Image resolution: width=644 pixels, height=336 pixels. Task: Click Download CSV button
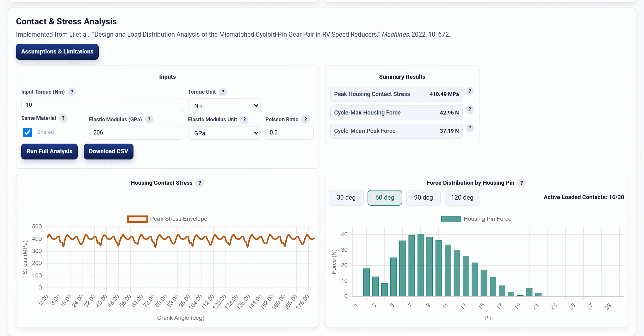click(x=108, y=151)
